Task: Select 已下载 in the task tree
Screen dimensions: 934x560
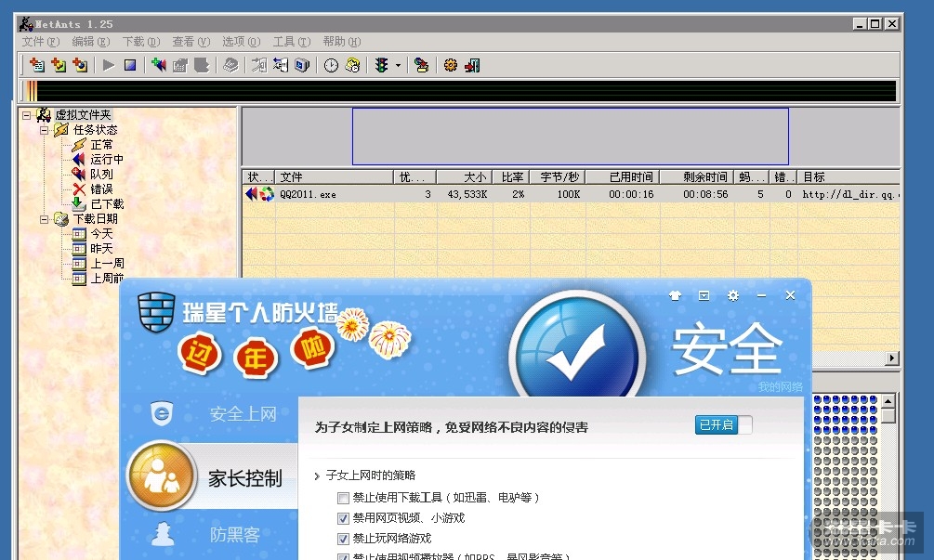Action: [x=107, y=203]
